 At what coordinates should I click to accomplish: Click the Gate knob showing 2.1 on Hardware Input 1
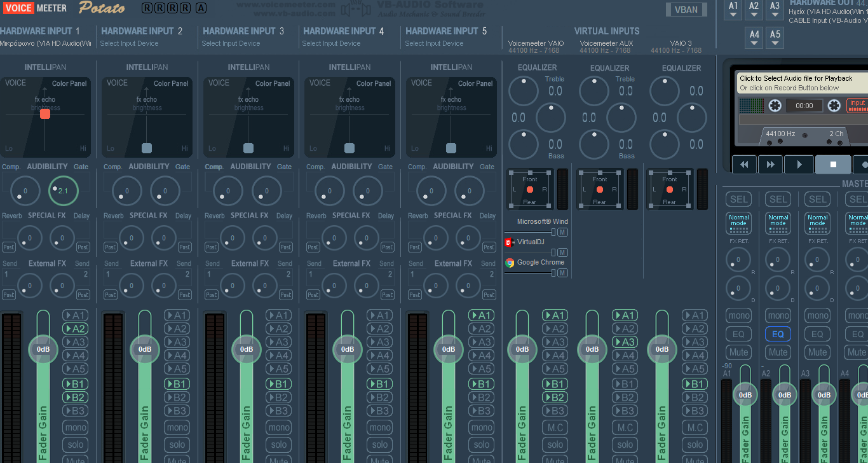point(63,191)
